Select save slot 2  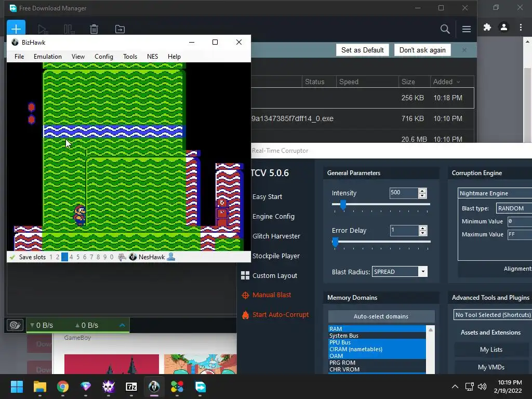[x=58, y=257]
